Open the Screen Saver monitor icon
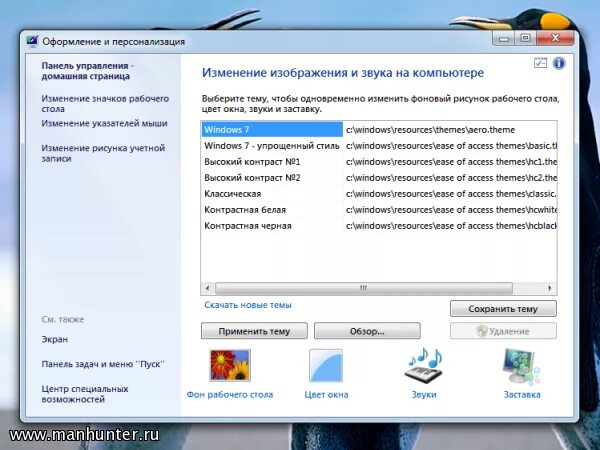 pyautogui.click(x=522, y=366)
